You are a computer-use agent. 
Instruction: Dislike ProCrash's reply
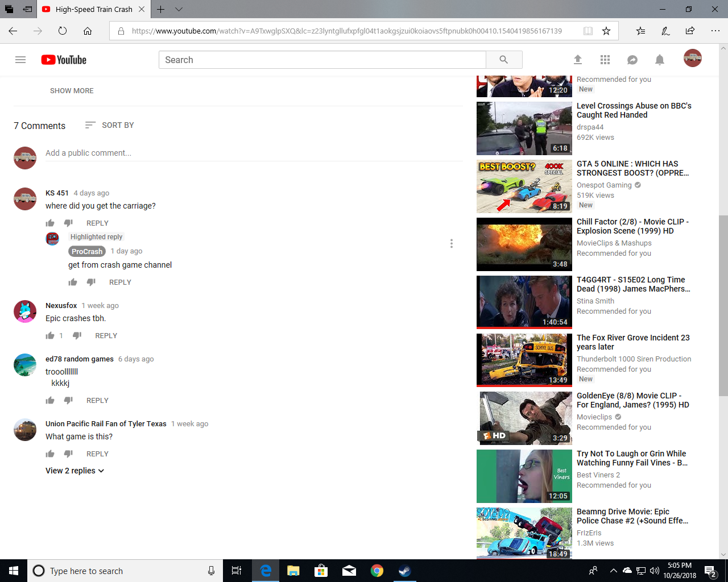(x=91, y=282)
